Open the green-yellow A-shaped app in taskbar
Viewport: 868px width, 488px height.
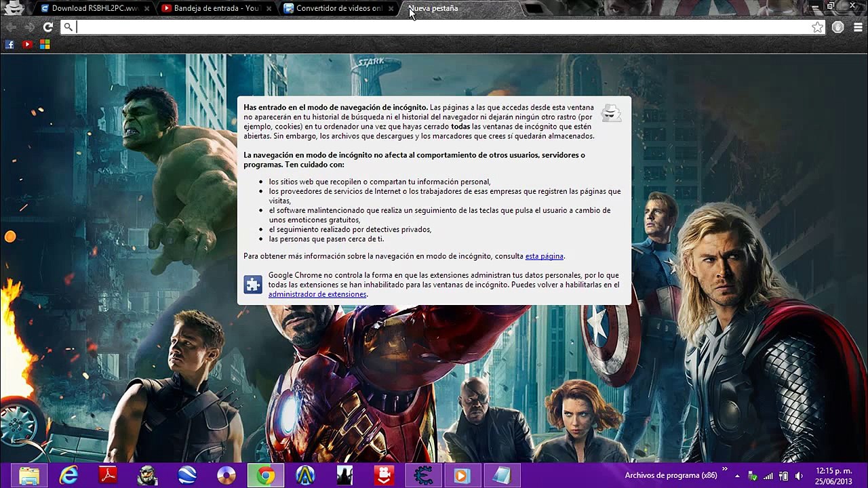(x=305, y=475)
